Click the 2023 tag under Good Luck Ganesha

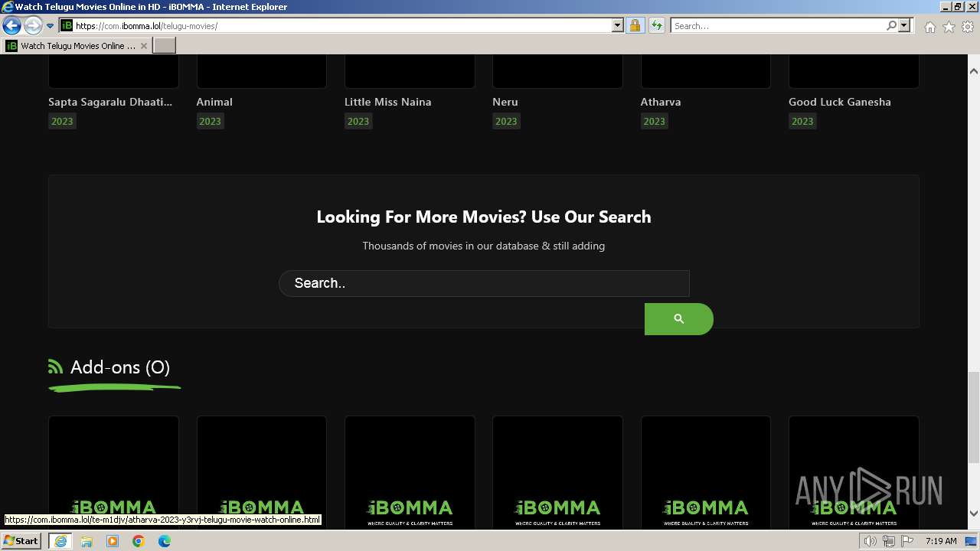tap(802, 121)
